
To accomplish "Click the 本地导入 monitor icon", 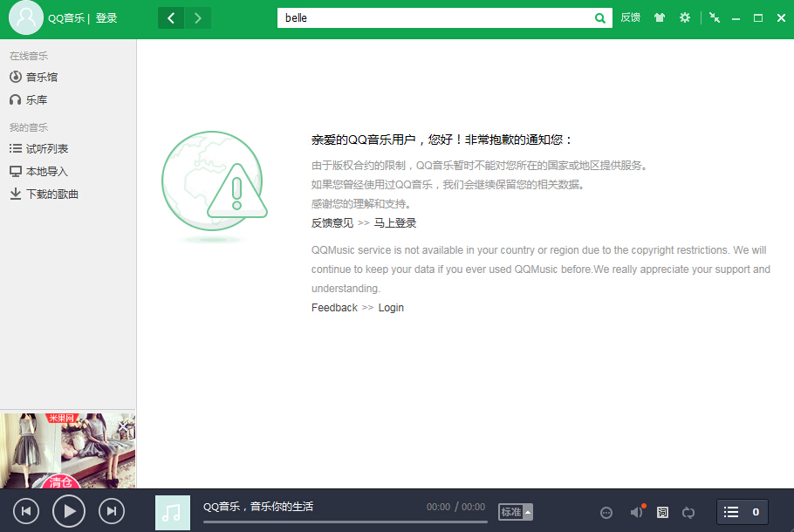I will point(15,172).
